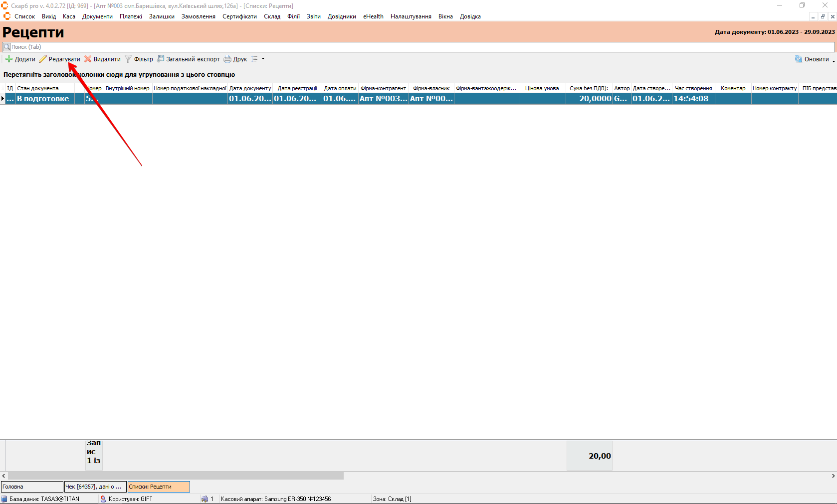Click the magnifier icon in search field
837x504 pixels.
[7, 47]
